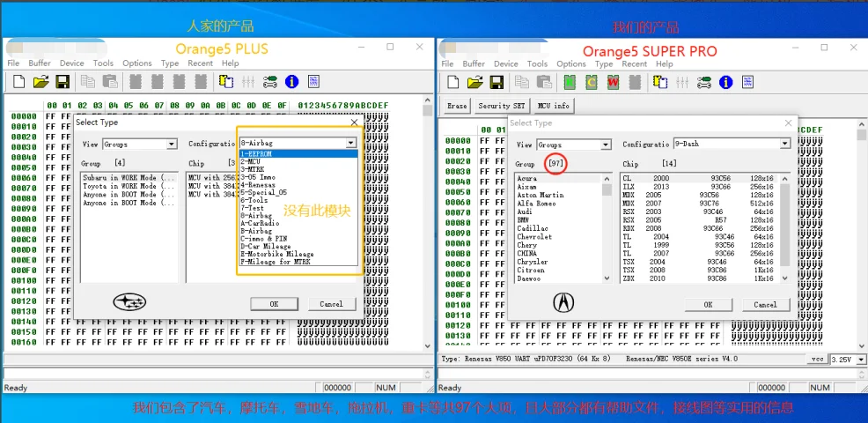Click blue info icon in SUPER PRO toolbar
Image resolution: width=868 pixels, height=423 pixels.
(x=725, y=83)
